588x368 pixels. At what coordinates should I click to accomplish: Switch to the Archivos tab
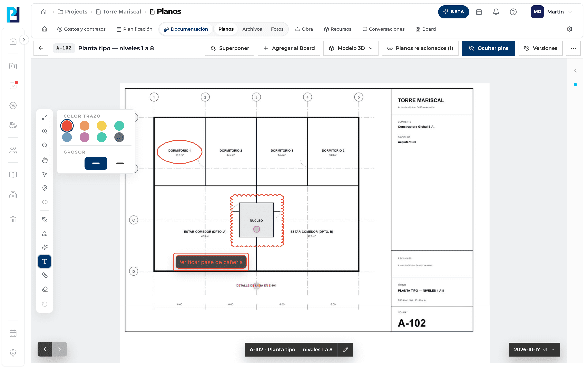click(x=252, y=29)
